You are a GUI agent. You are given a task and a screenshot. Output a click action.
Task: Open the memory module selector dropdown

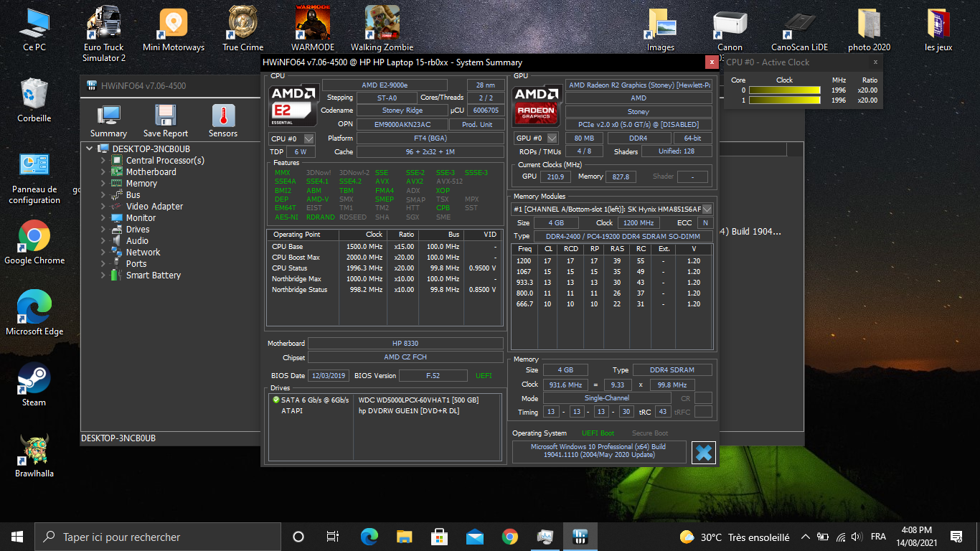point(707,209)
